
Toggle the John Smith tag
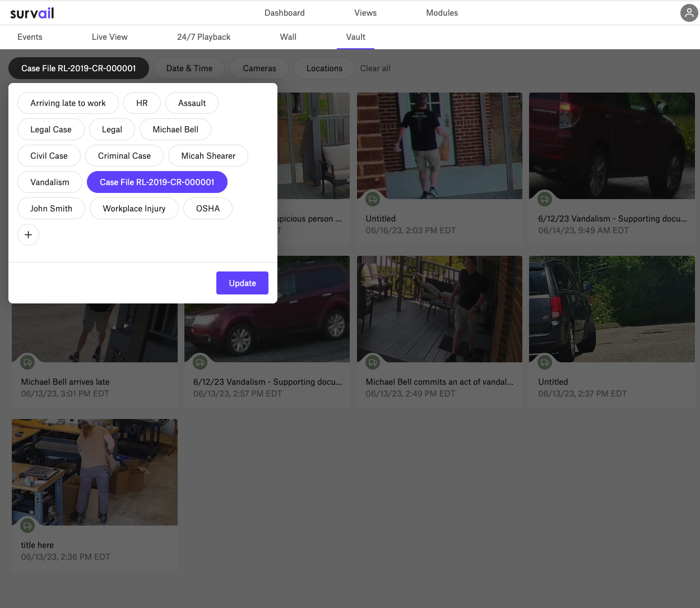(x=51, y=209)
